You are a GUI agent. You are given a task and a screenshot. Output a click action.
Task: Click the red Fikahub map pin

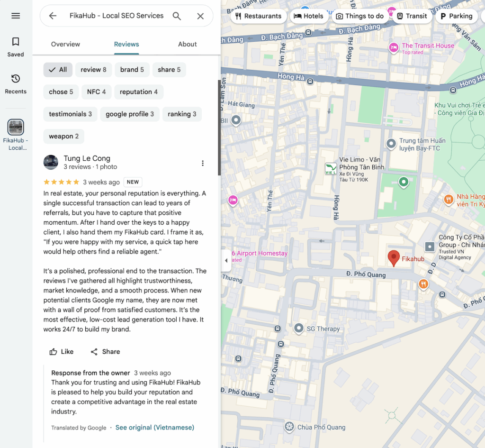(394, 258)
